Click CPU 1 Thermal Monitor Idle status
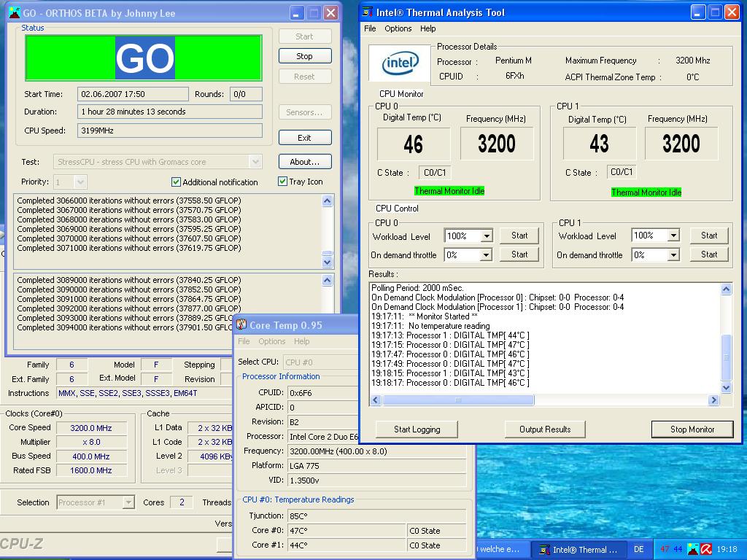Image resolution: width=747 pixels, height=560 pixels. point(646,192)
